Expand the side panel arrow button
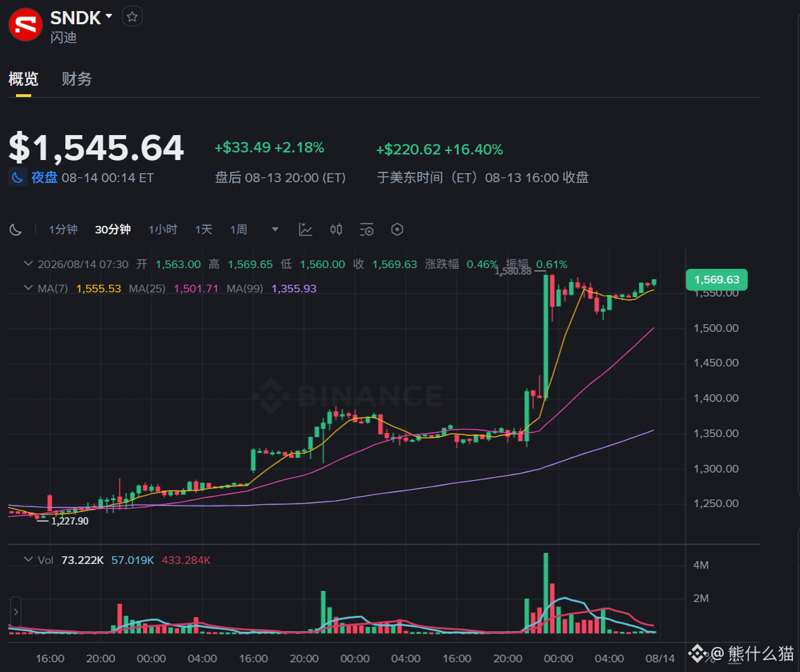Image resolution: width=800 pixels, height=672 pixels. 16,611
